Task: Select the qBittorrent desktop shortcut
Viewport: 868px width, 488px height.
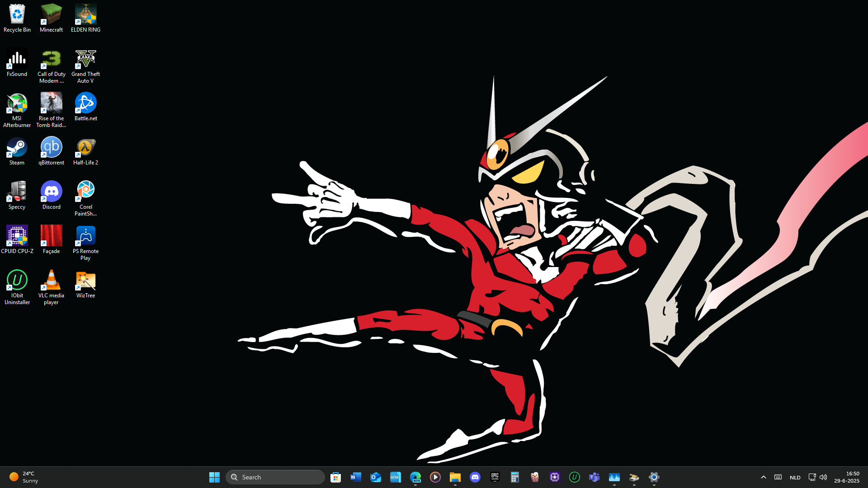Action: point(51,151)
